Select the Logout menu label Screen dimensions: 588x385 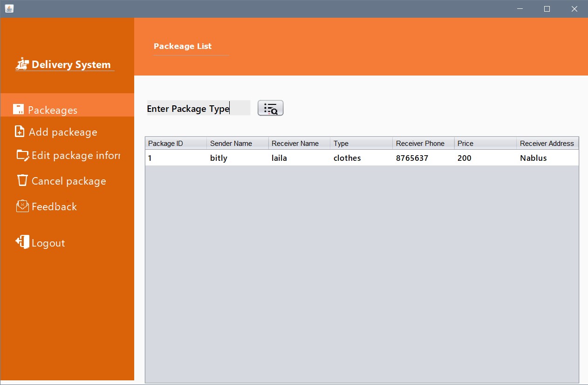(48, 243)
